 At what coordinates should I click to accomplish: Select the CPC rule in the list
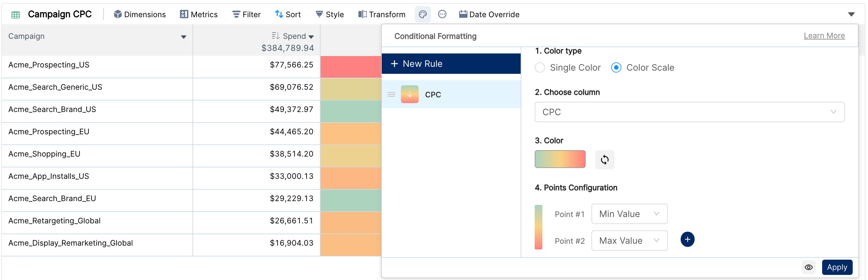click(451, 94)
